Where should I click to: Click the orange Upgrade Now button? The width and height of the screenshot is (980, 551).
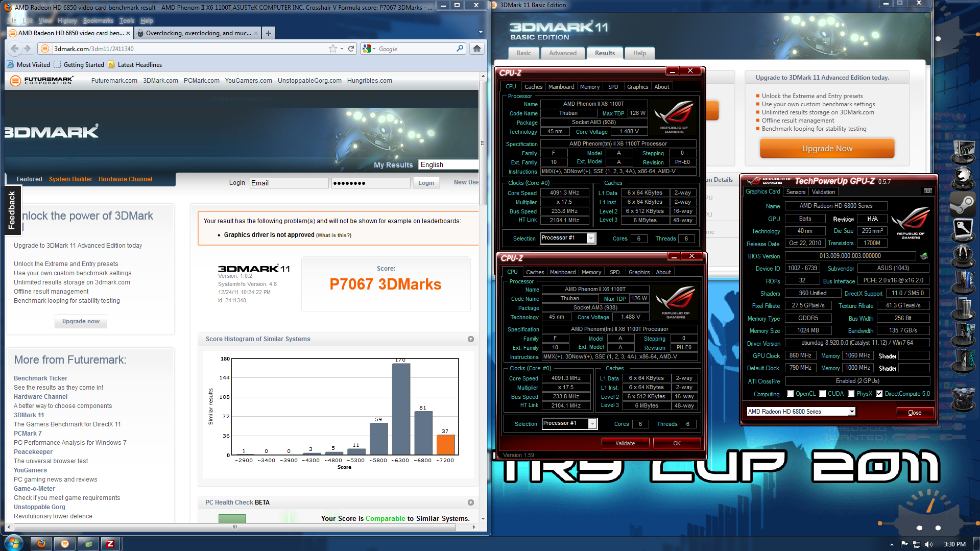tap(827, 149)
